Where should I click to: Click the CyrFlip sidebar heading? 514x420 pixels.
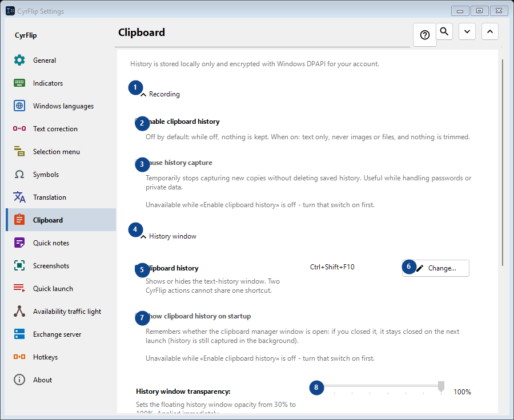click(x=26, y=35)
